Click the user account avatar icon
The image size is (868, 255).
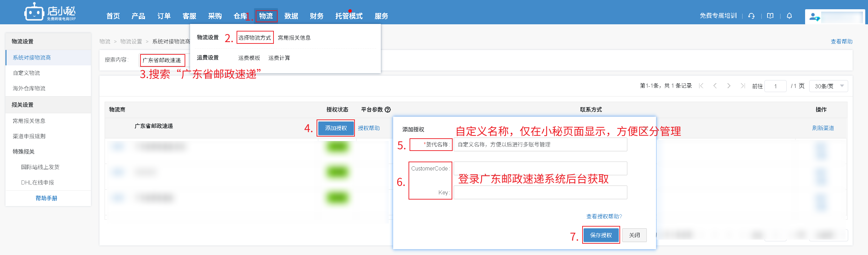tap(814, 17)
